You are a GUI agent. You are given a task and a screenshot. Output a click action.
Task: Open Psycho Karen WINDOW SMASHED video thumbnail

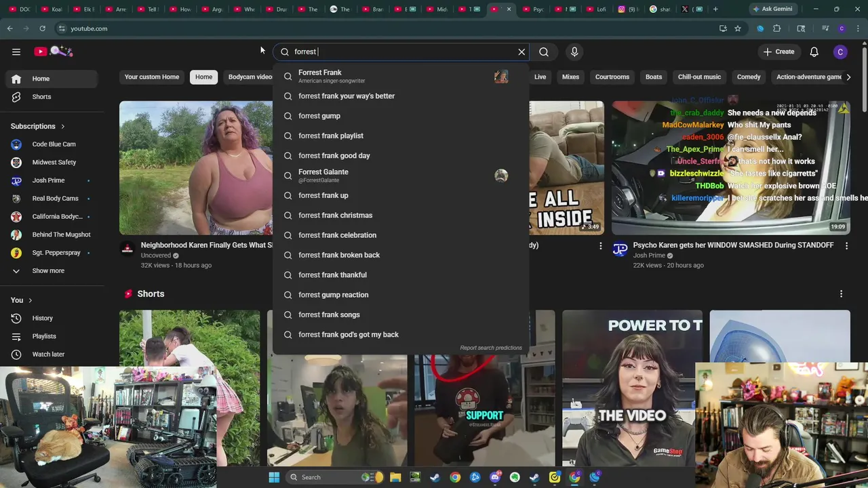[731, 167]
